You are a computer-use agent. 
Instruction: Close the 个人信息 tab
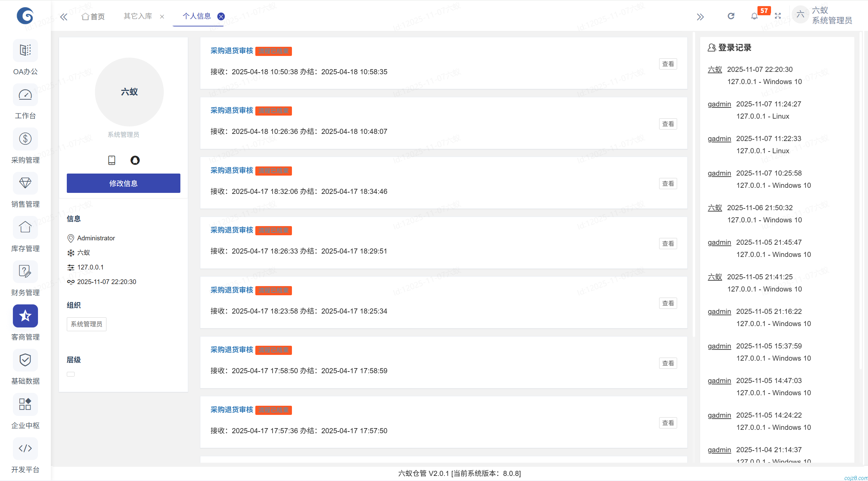[x=221, y=16]
